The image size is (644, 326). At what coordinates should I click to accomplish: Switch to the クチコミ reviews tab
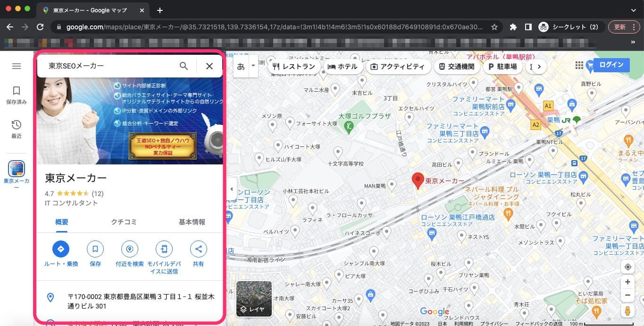(x=124, y=222)
